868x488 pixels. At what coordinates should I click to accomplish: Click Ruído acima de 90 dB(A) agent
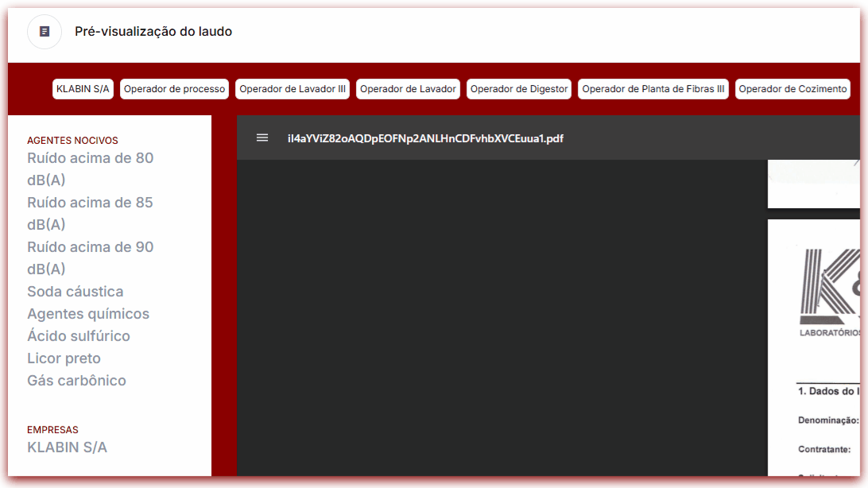click(91, 258)
